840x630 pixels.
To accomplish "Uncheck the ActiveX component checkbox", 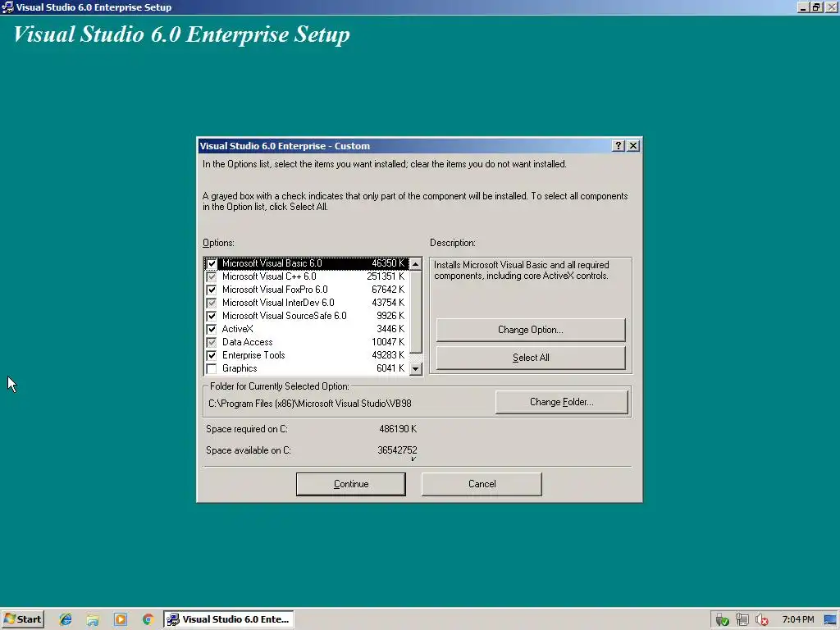I will (x=212, y=330).
